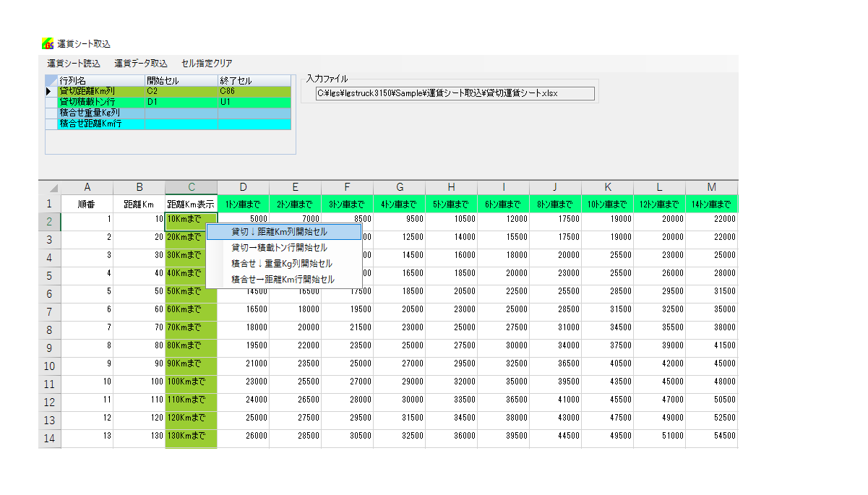Image resolution: width=868 pixels, height=495 pixels.
Task: Click the 入力ファイル path text field
Action: (455, 93)
